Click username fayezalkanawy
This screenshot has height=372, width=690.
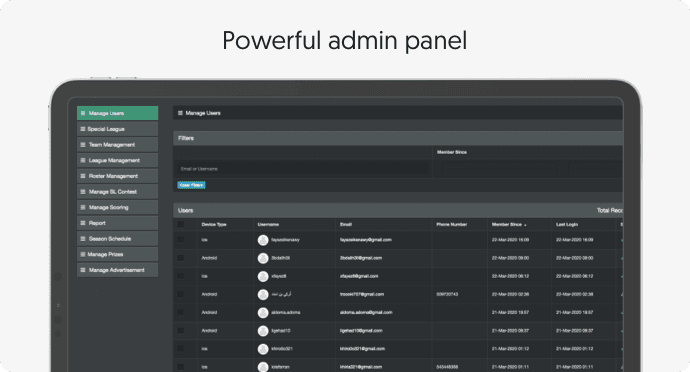(285, 240)
